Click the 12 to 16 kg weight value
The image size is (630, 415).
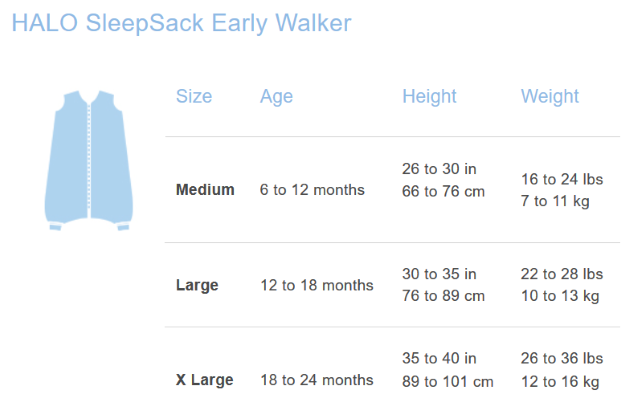560,382
